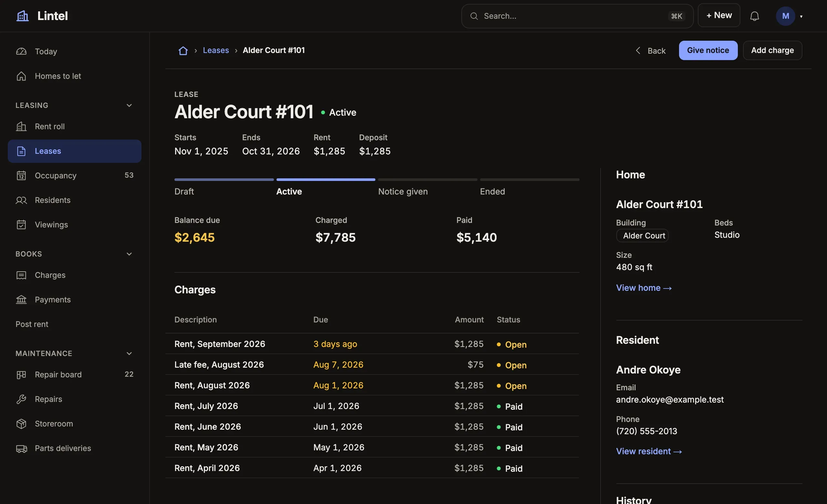This screenshot has width=827, height=504.
Task: Click the Payments bank icon
Action: pyautogui.click(x=21, y=299)
